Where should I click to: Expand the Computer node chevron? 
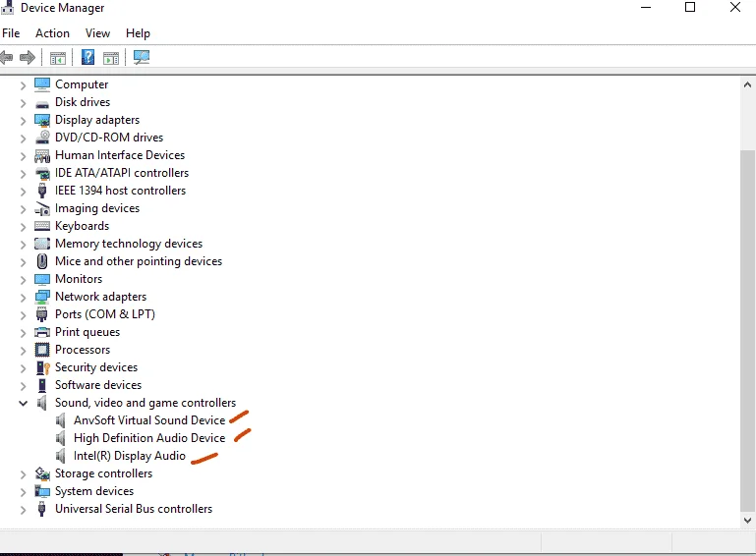(x=23, y=85)
